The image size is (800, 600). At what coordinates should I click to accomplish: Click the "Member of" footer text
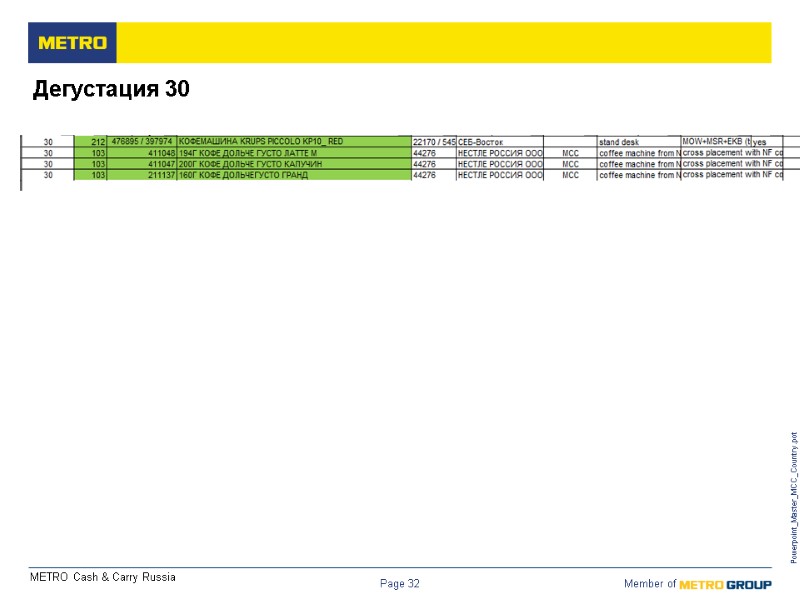[x=649, y=584]
